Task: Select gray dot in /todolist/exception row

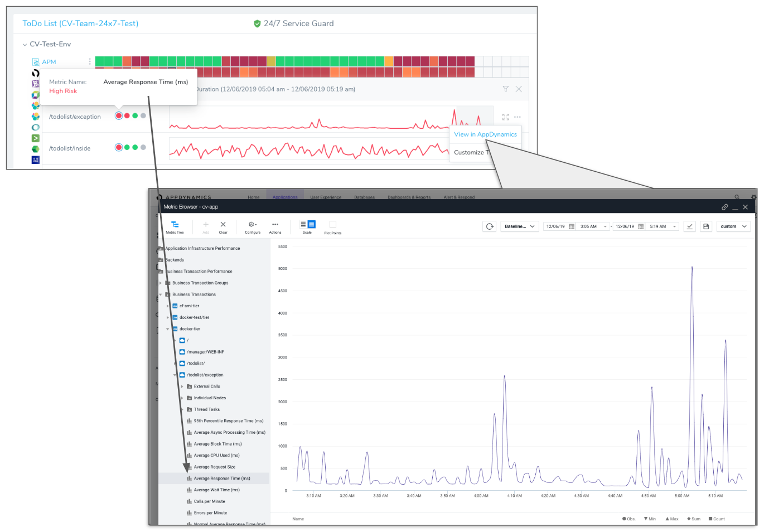Action: pos(143,116)
